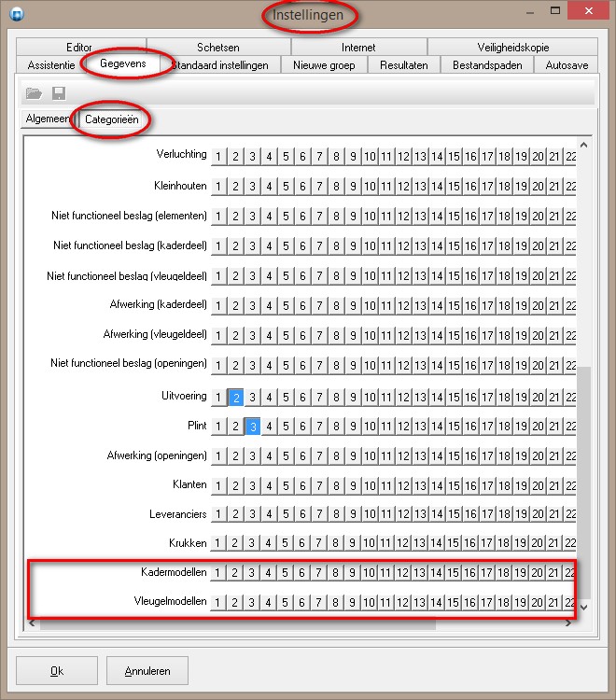Close the Instellingen window

(x=589, y=11)
